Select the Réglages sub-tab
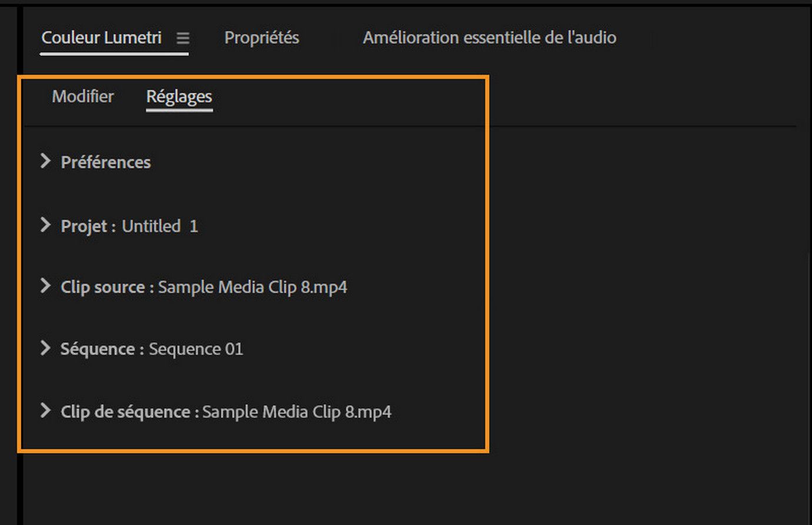This screenshot has height=525, width=812. (x=179, y=97)
